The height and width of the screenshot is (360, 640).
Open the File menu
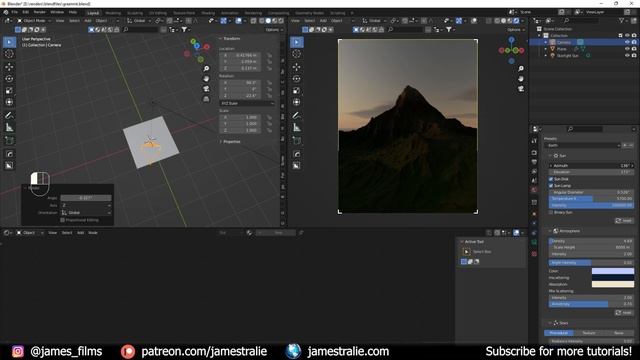(x=15, y=12)
